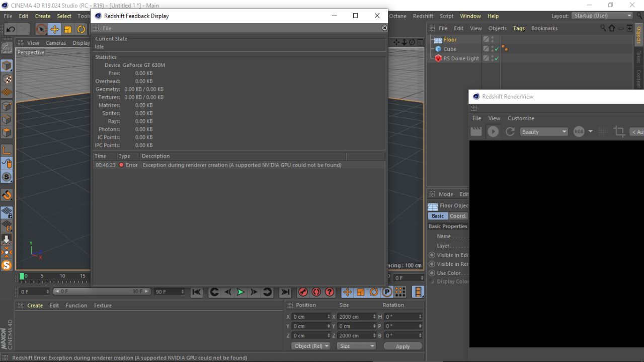Image resolution: width=644 pixels, height=362 pixels.
Task: Click the Make Editable icon in left palette
Action: [x=7, y=48]
